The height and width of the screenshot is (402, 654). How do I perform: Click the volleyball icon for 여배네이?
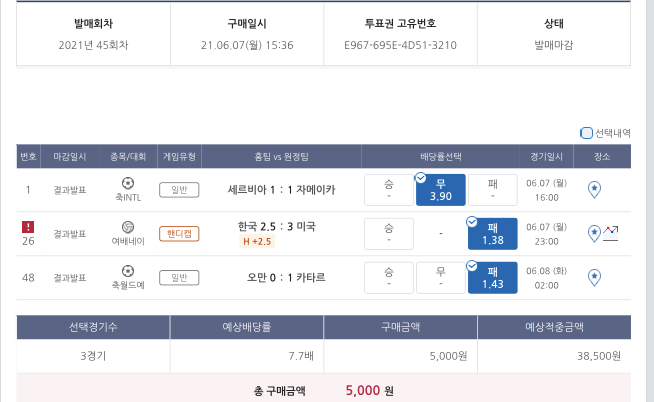click(x=127, y=227)
